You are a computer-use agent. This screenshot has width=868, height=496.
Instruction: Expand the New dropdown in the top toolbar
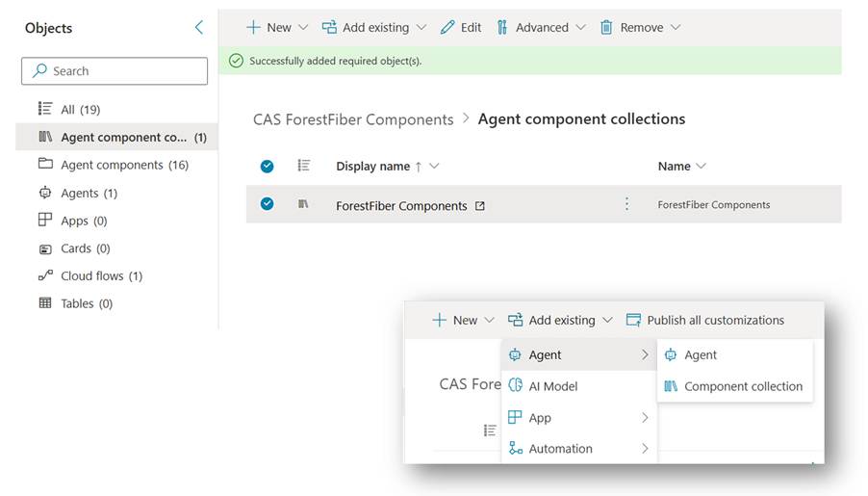point(277,28)
